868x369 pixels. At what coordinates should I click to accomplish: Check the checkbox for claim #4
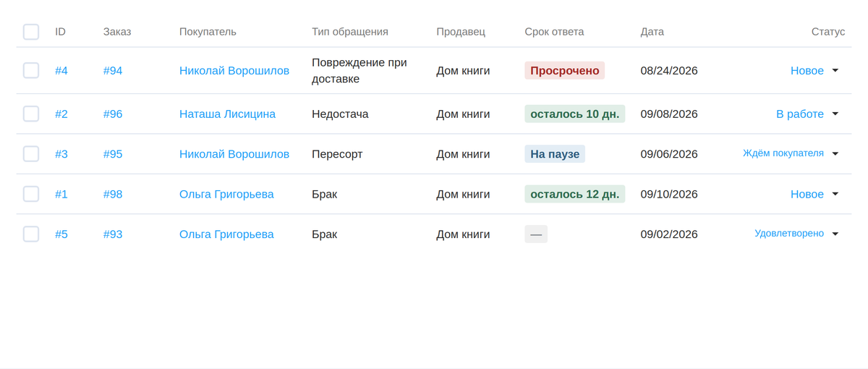tap(31, 70)
